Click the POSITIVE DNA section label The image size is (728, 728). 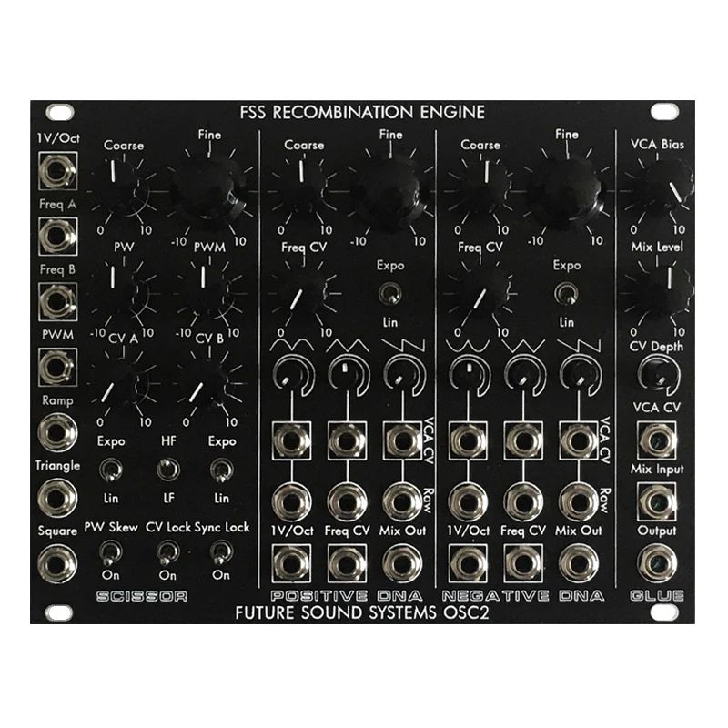tap(347, 596)
